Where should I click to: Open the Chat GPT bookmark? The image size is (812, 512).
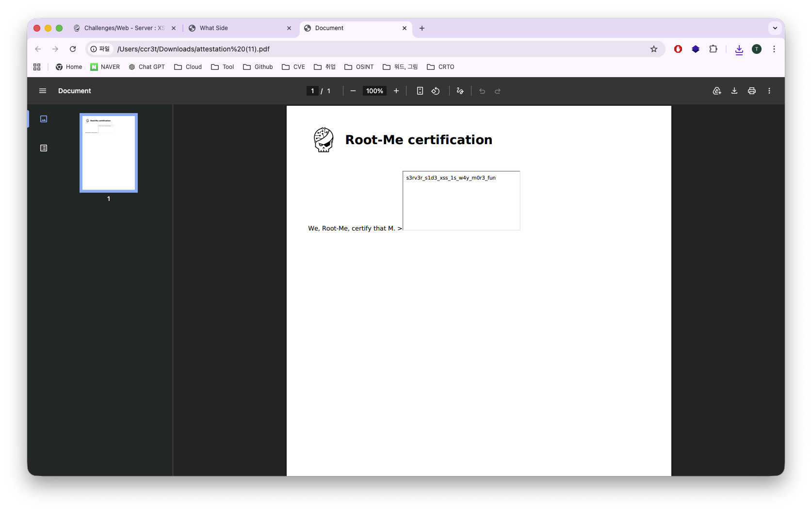pos(147,67)
